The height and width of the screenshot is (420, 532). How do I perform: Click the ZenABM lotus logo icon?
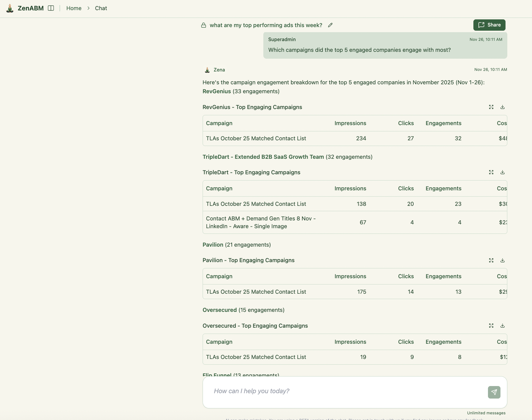[x=10, y=8]
